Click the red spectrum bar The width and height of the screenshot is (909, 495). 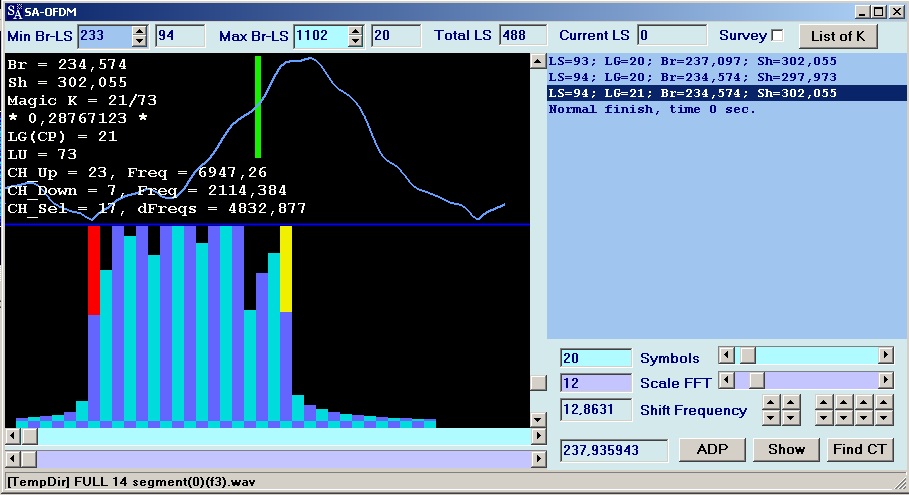click(94, 271)
